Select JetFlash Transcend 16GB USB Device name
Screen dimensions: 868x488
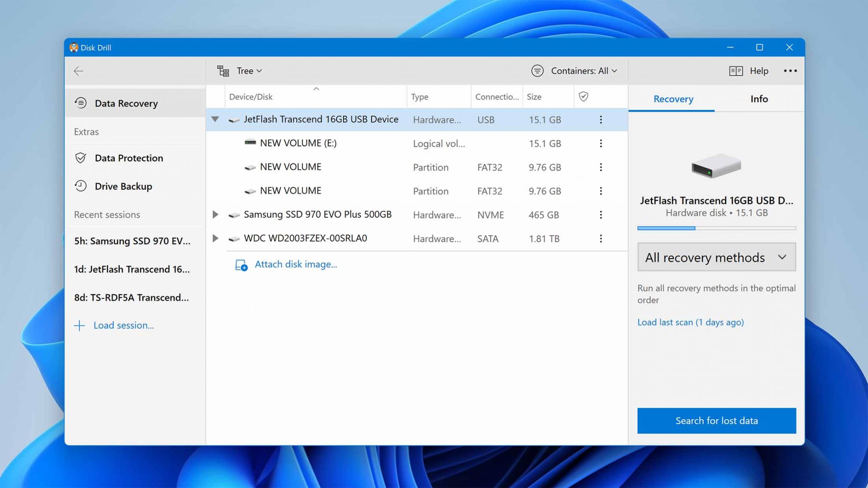click(321, 119)
